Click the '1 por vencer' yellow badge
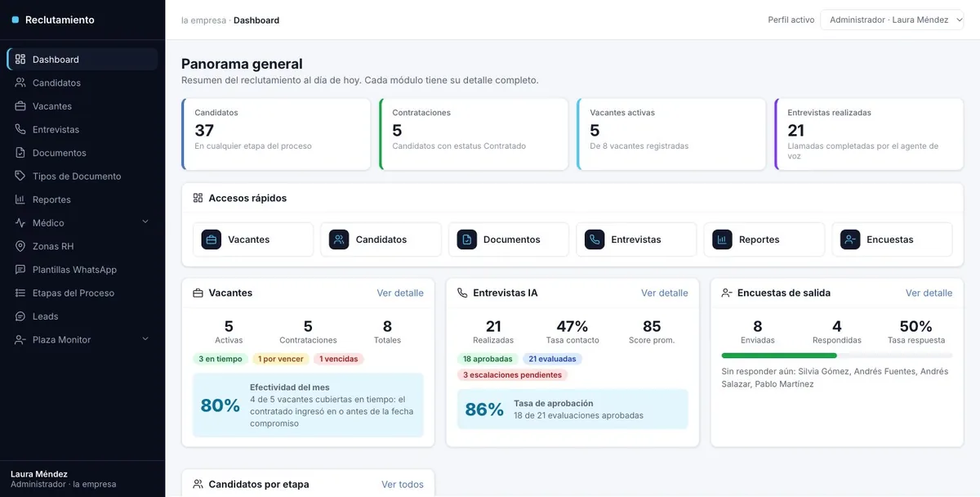980x497 pixels. click(280, 359)
